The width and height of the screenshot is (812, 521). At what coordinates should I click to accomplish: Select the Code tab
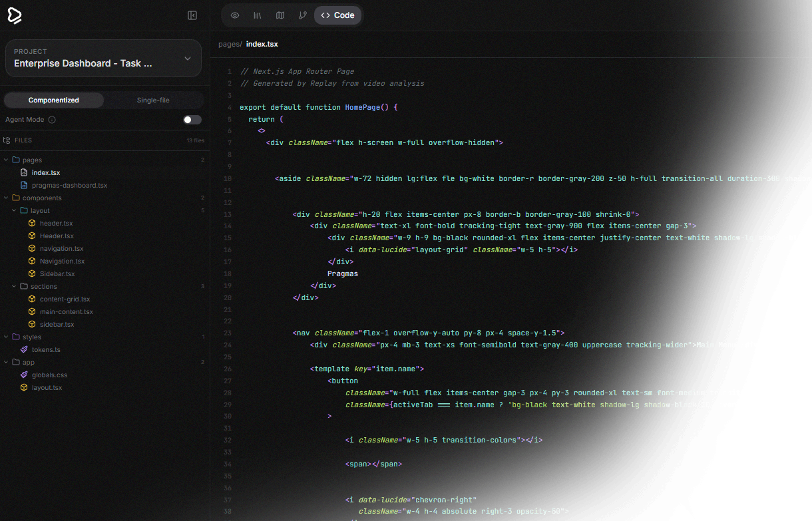[x=337, y=15]
